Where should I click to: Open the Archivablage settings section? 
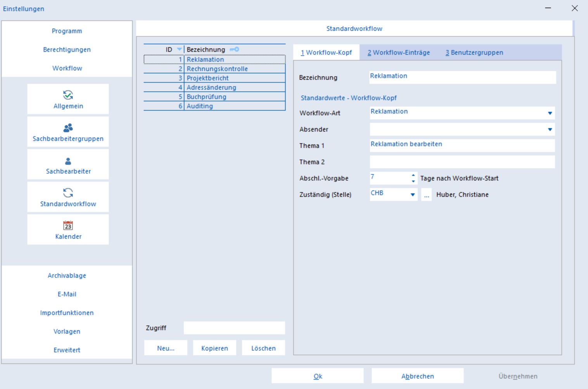click(x=67, y=276)
